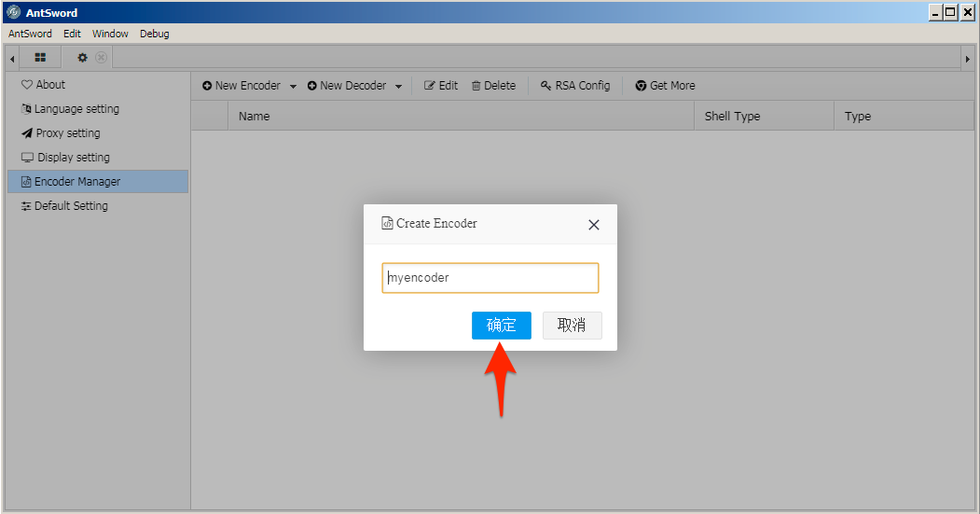Close the settings tab

pos(102,58)
